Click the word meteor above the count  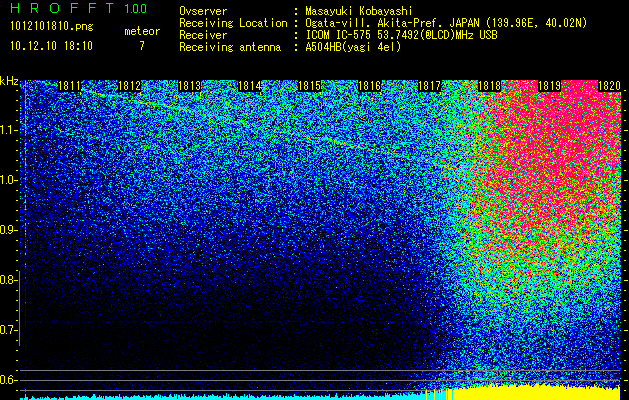pyautogui.click(x=142, y=31)
